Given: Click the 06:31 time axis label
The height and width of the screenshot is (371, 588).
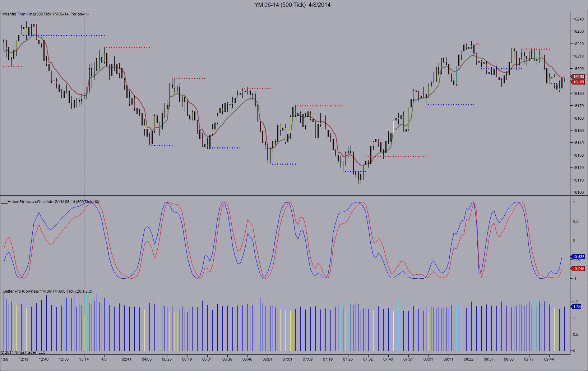Looking at the screenshot, I should pyautogui.click(x=207, y=359).
